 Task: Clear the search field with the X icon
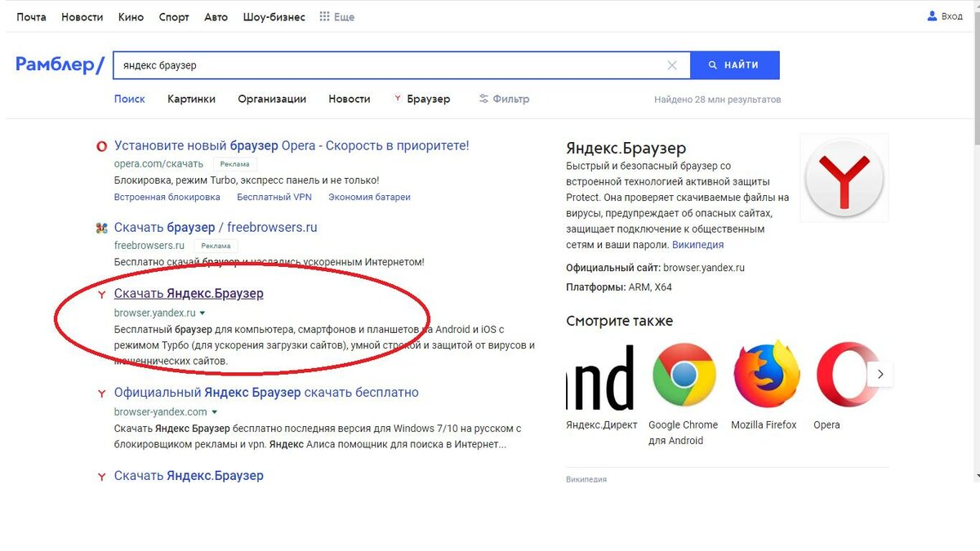coord(672,65)
